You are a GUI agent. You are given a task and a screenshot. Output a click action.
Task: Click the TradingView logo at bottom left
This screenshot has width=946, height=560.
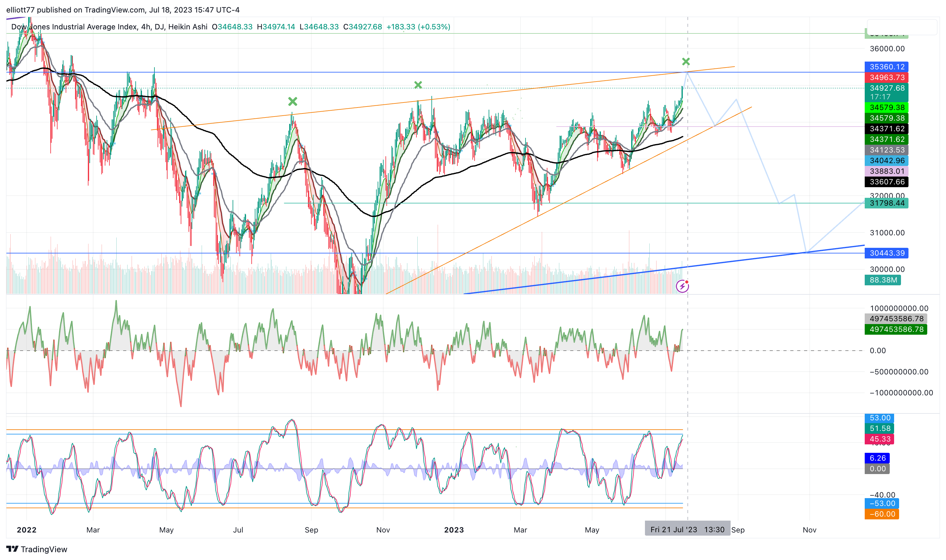pos(37,549)
